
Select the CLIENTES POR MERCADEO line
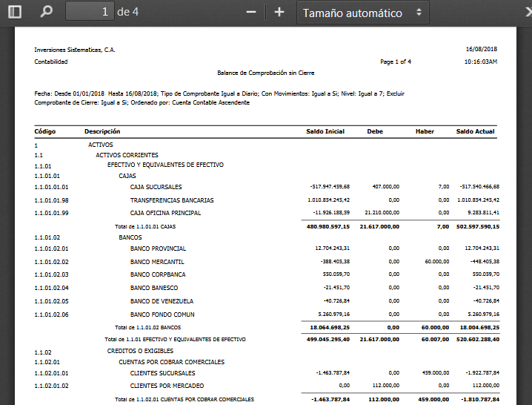coord(167,386)
